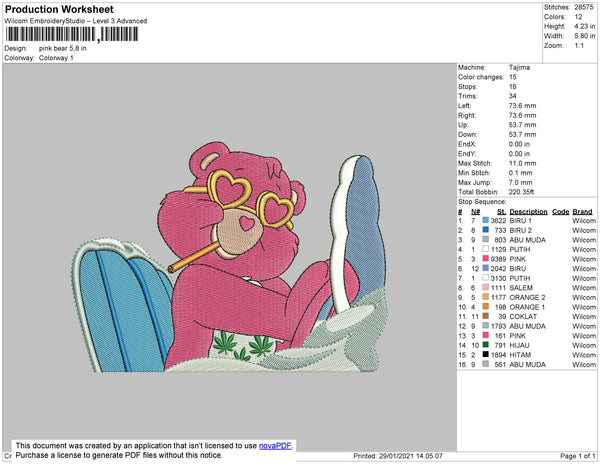Click the novaPDF hyperlink
This screenshot has width=600, height=464.
click(x=275, y=446)
